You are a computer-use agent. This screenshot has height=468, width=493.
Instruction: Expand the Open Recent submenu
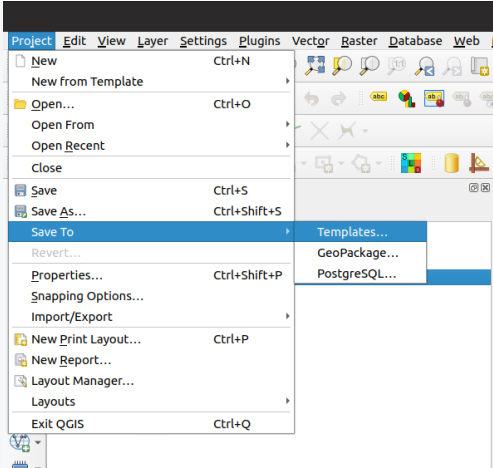tap(151, 146)
